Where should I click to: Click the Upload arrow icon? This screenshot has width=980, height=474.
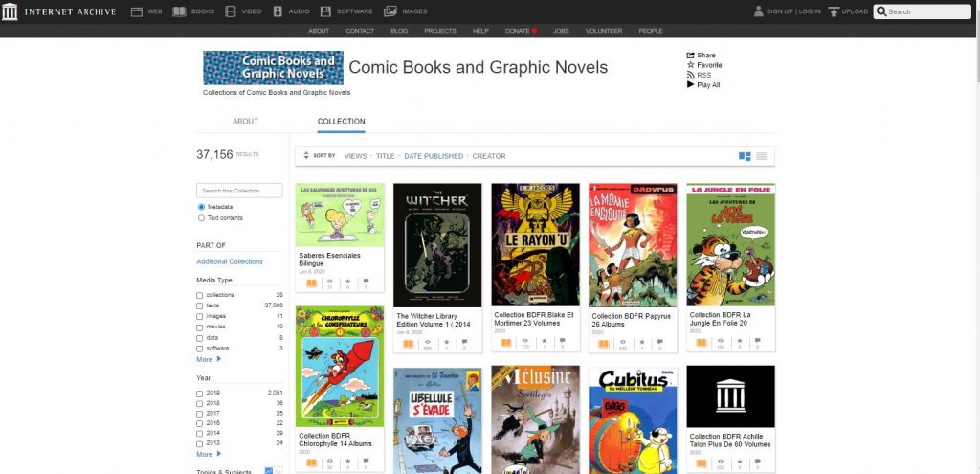834,11
